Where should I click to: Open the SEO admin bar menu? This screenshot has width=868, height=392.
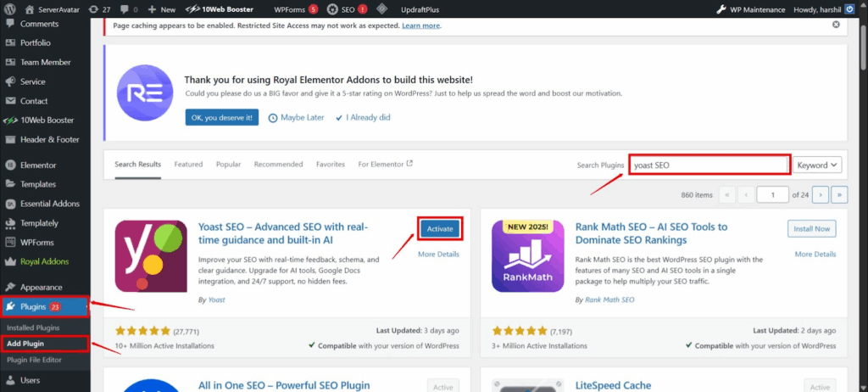pos(347,9)
